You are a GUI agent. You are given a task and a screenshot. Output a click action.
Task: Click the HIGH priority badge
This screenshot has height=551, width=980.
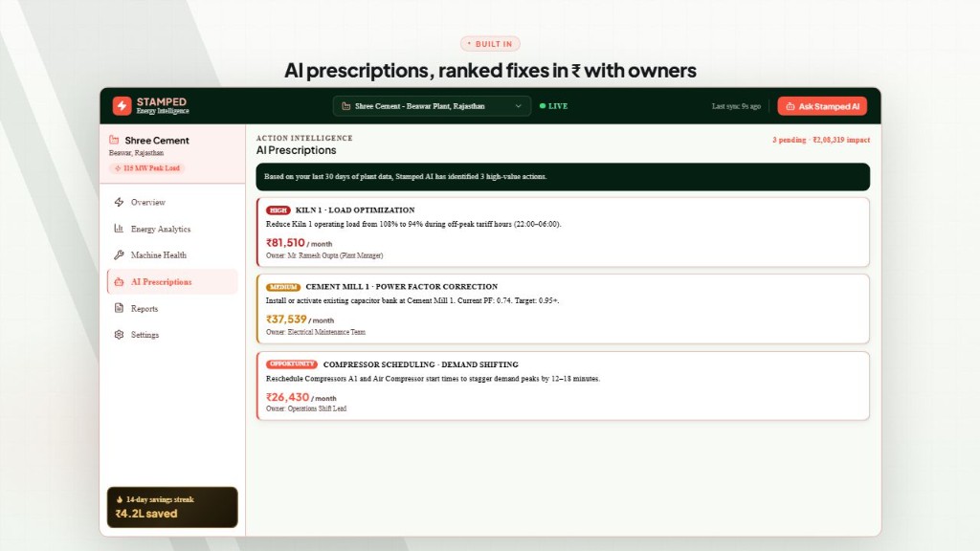click(278, 210)
